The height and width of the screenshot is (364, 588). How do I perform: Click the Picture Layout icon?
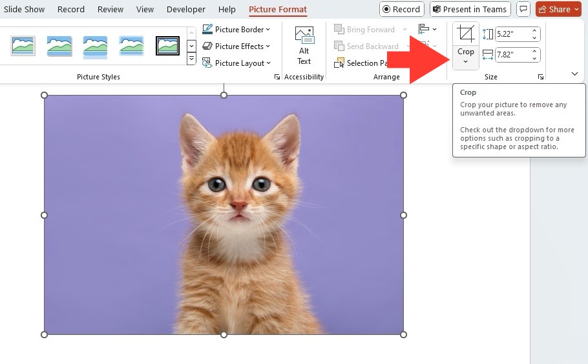[207, 63]
